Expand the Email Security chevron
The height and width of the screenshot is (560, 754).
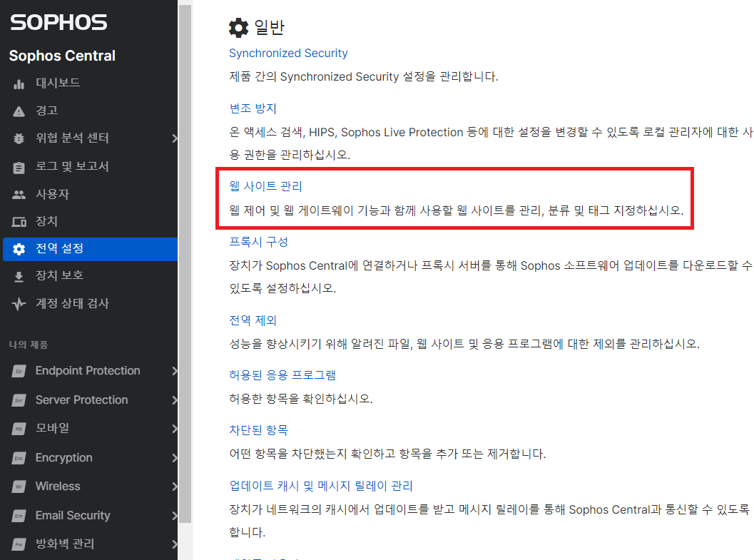click(174, 516)
